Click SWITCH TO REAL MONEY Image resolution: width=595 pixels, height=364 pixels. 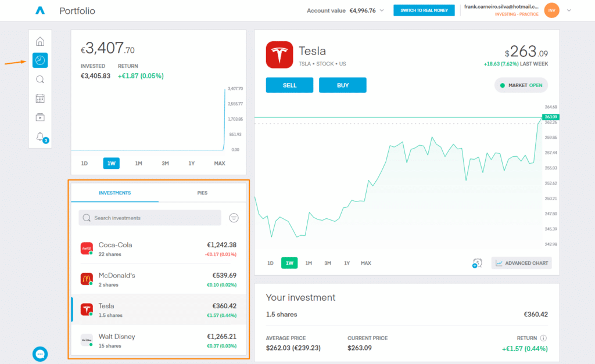pos(424,10)
